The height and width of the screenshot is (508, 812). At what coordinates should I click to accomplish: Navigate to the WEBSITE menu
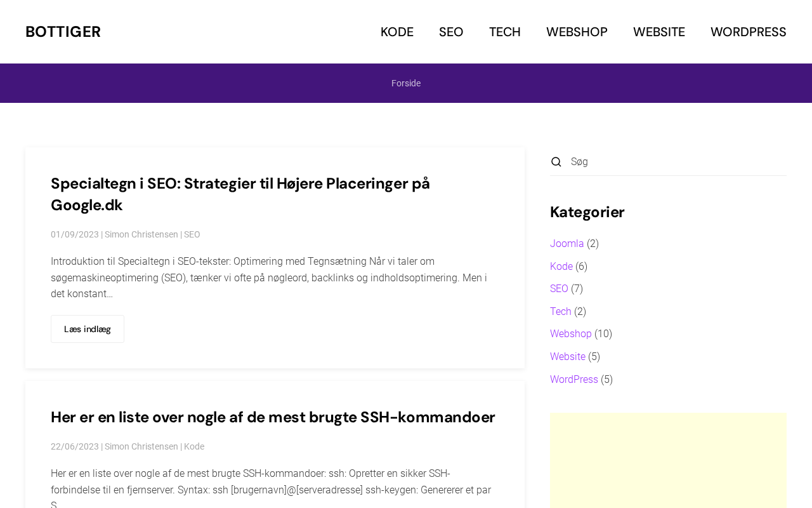click(x=659, y=32)
